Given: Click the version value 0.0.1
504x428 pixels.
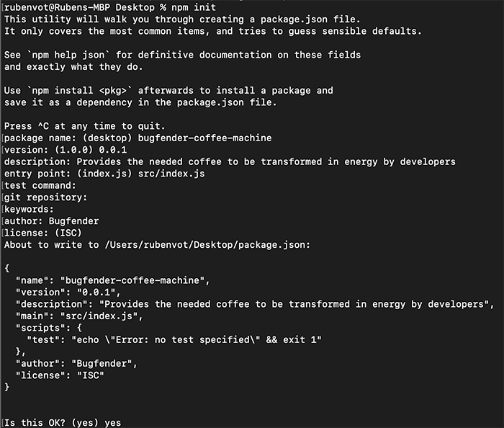Looking at the screenshot, I should coord(113,150).
